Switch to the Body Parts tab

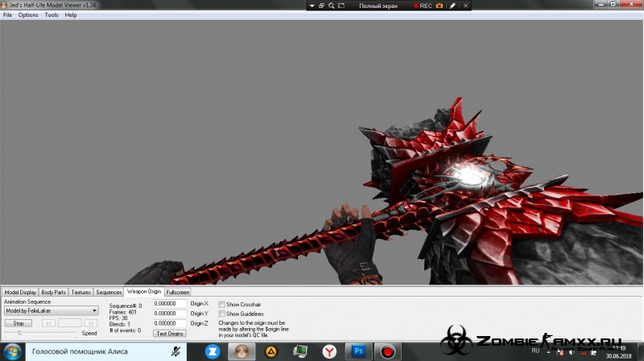click(x=53, y=292)
